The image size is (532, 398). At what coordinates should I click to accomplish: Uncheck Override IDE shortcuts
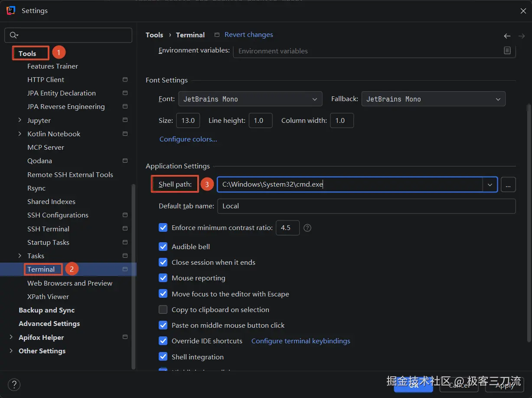coord(163,341)
